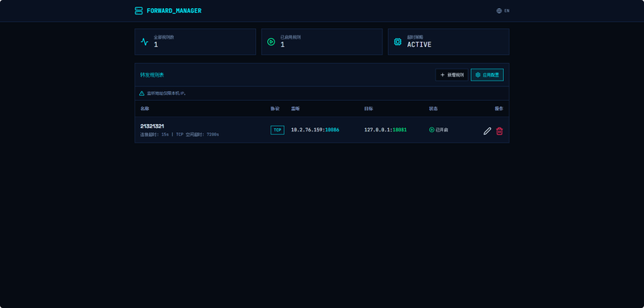Click the timeout details under 21321321
The image size is (644, 308).
point(180,135)
